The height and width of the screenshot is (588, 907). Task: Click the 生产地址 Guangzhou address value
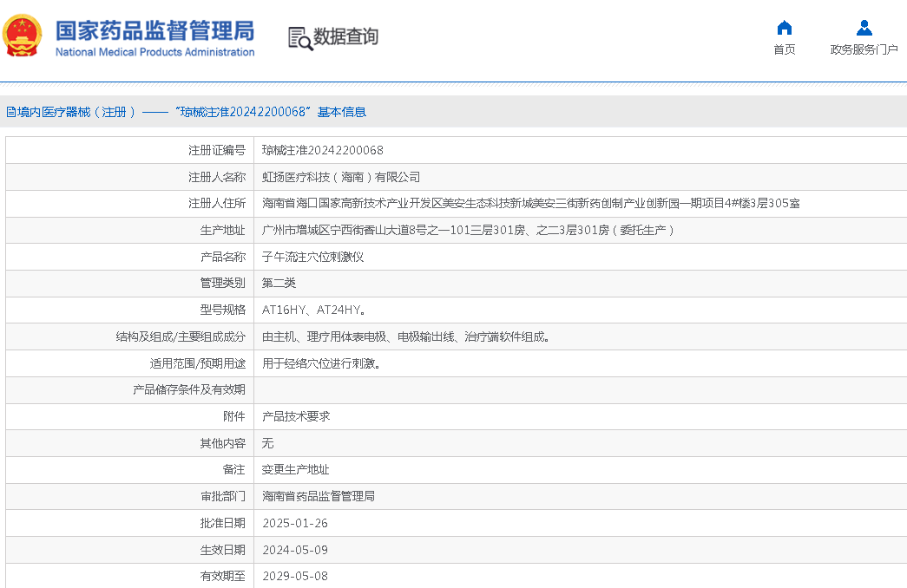(x=468, y=230)
